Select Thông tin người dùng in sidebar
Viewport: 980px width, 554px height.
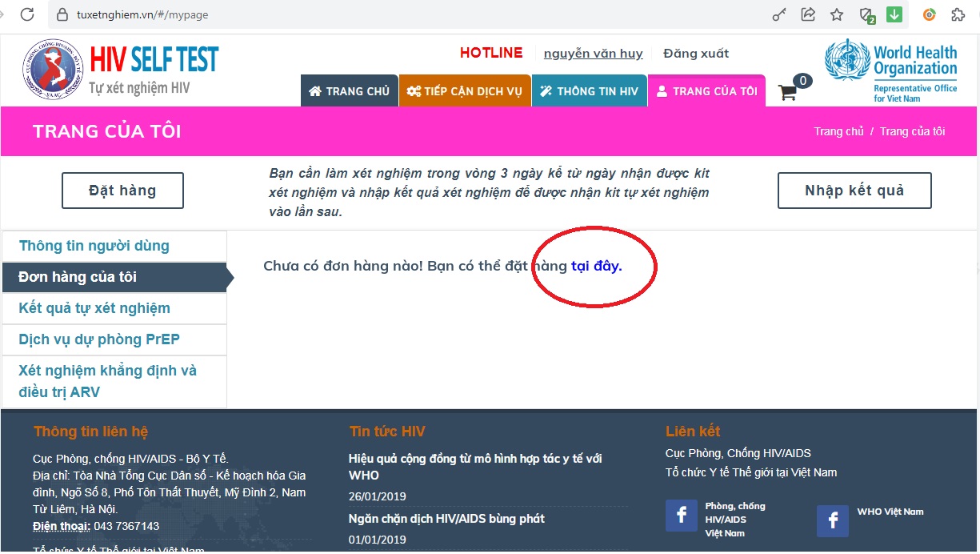tap(94, 246)
